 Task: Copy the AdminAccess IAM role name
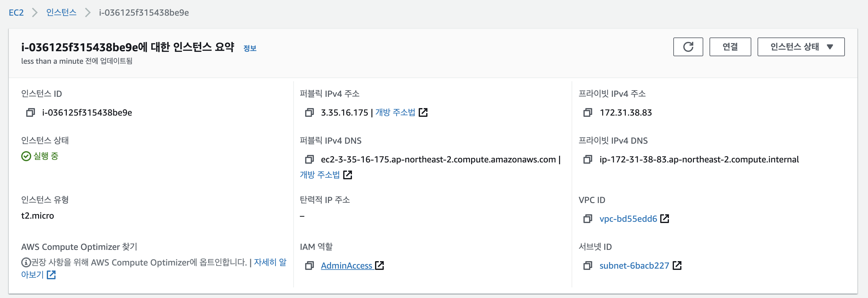click(309, 266)
